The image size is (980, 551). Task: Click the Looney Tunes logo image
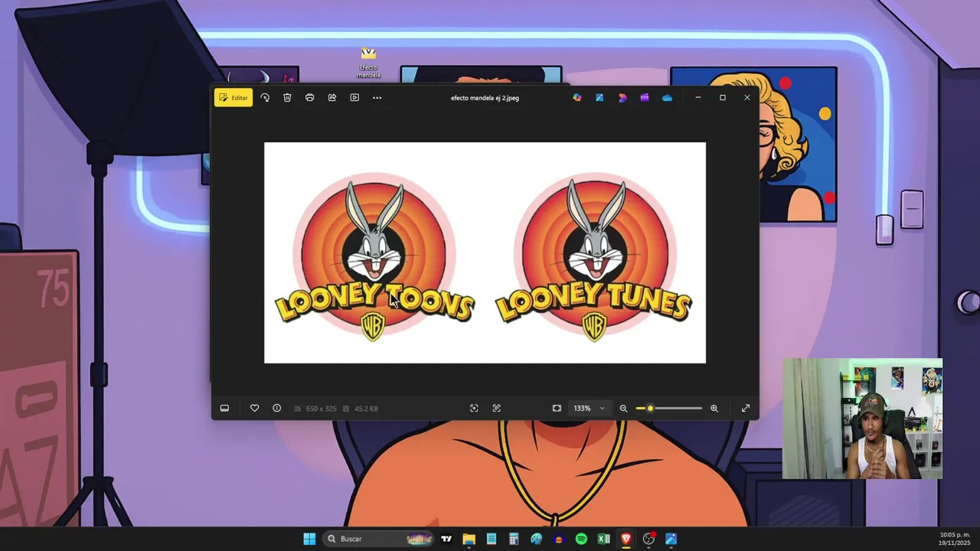point(595,257)
